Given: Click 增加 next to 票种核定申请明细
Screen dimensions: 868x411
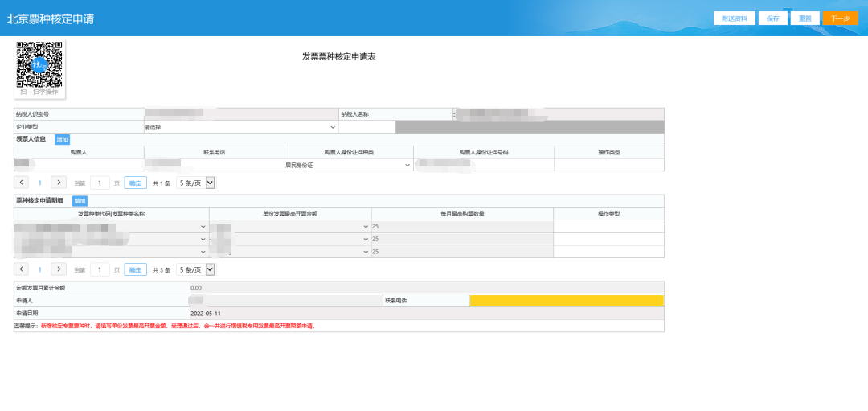Looking at the screenshot, I should [80, 201].
